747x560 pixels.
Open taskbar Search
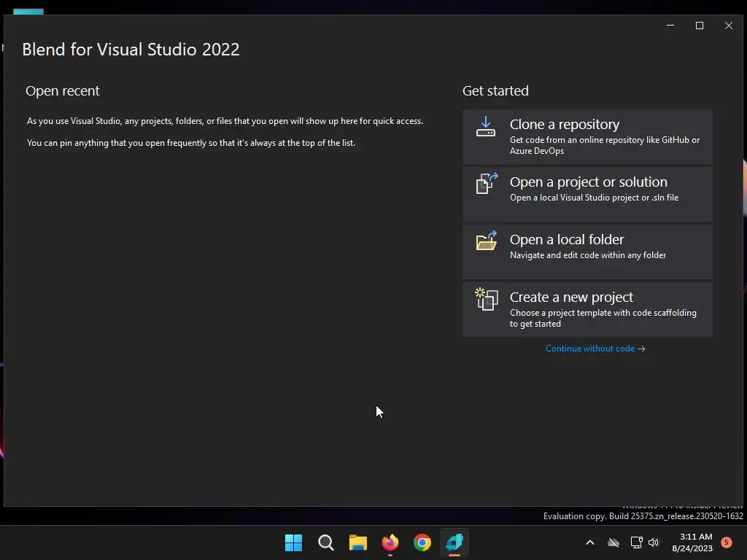326,542
